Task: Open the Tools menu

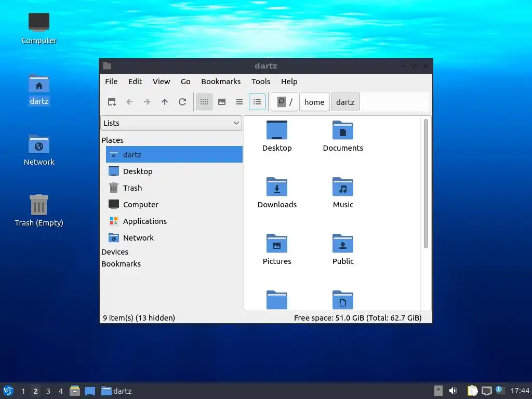Action: [x=261, y=82]
